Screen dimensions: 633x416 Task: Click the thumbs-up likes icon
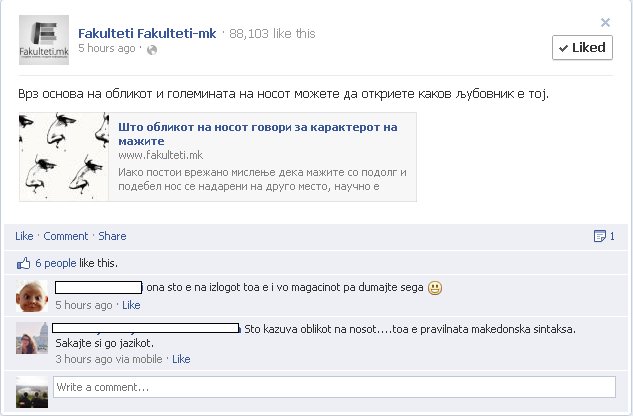tap(23, 263)
